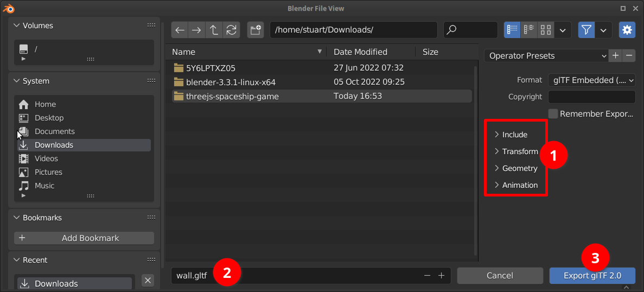This screenshot has width=644, height=292.
Task: Click the wall.gltf file name field
Action: point(311,276)
